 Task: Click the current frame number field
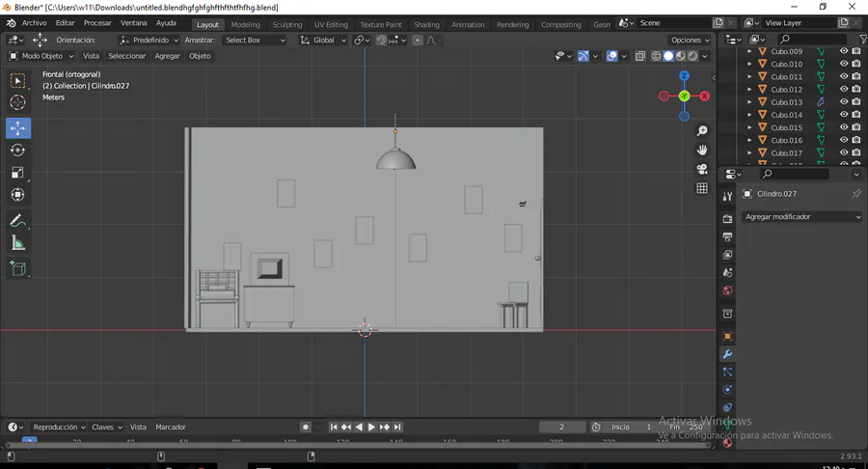tap(561, 427)
